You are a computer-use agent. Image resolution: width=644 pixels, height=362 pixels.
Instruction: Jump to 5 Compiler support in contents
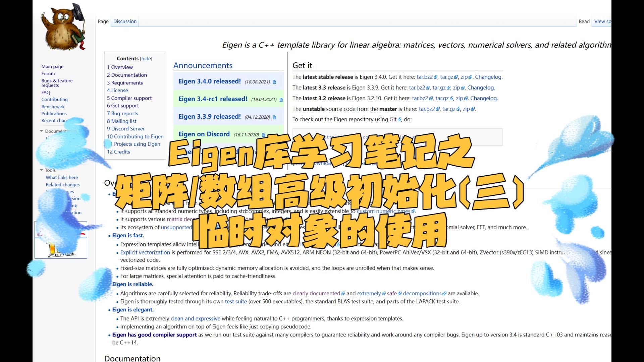coord(129,98)
